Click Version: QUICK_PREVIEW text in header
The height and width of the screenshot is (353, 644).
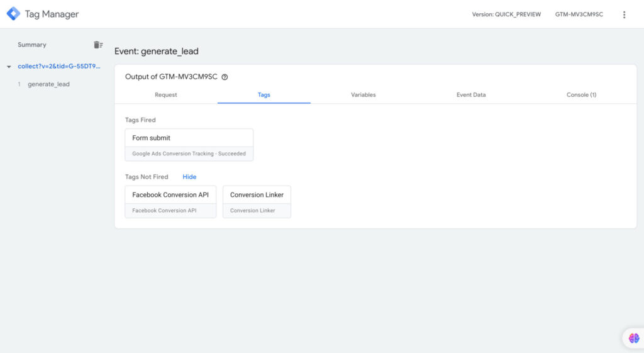coord(506,14)
